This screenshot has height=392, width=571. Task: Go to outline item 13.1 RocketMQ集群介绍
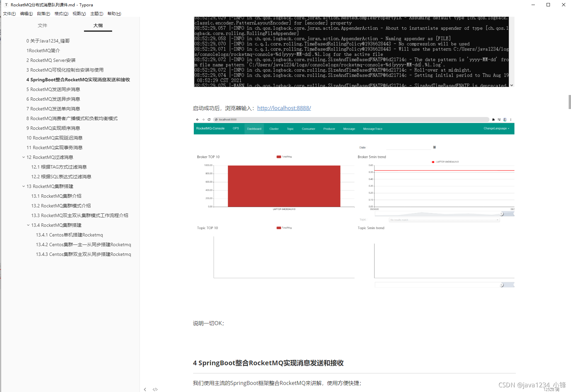[56, 196]
